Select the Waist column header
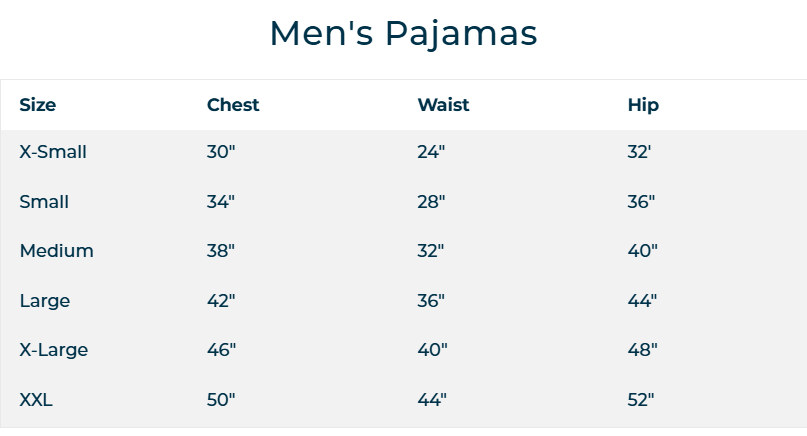The height and width of the screenshot is (436, 807). (443, 105)
